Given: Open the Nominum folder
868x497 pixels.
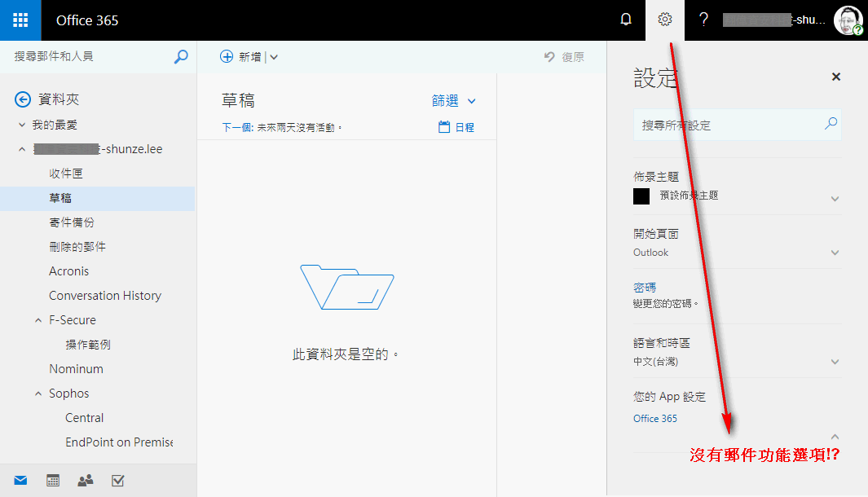Looking at the screenshot, I should click(76, 369).
